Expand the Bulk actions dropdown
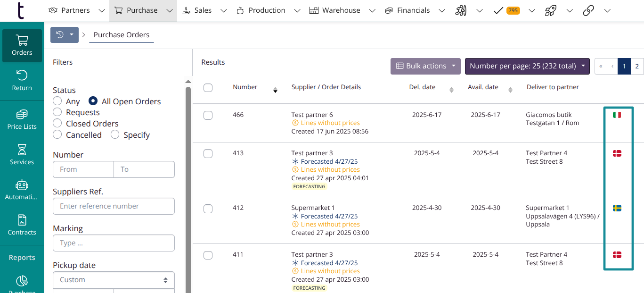 pos(425,66)
